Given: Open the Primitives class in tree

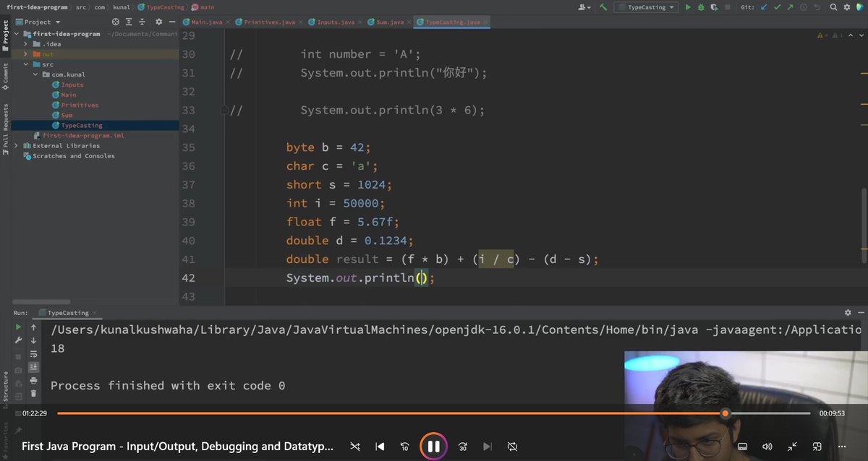Looking at the screenshot, I should (x=79, y=105).
